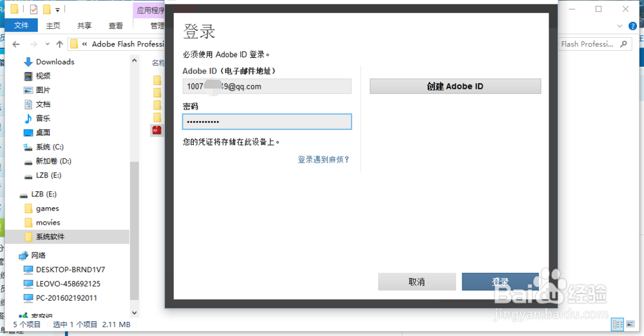This screenshot has width=644, height=336.
Task: Open DESKTOP-BRND1V7 network computer
Action: 71,270
